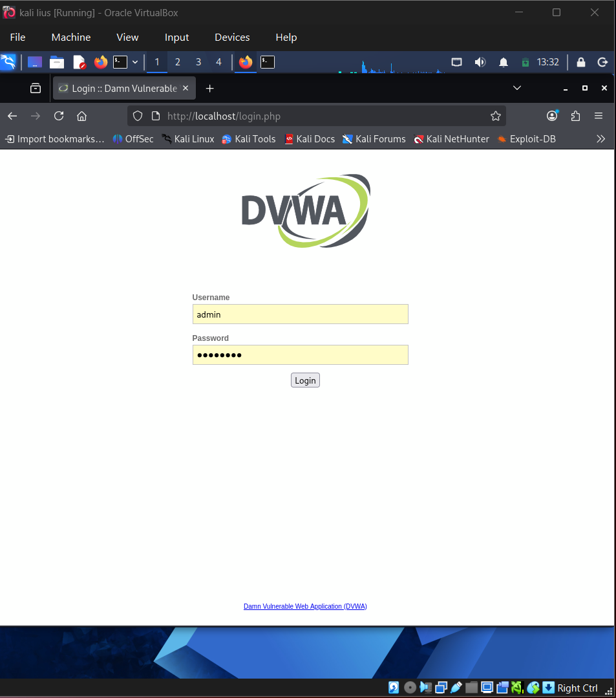The height and width of the screenshot is (698, 616).
Task: Open the Firefox hamburger menu
Action: 599,116
